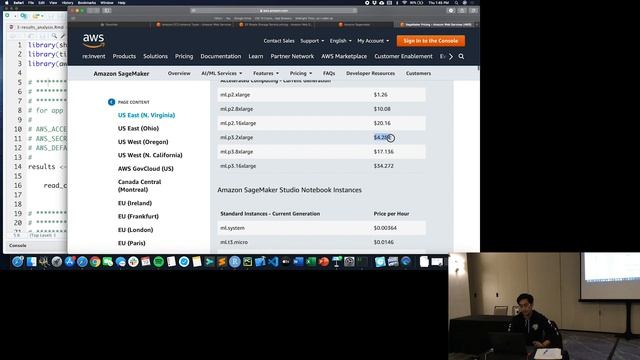This screenshot has height=360, width=640.
Task: Switch to the SageMaker Pricing browser tab
Action: [x=435, y=24]
